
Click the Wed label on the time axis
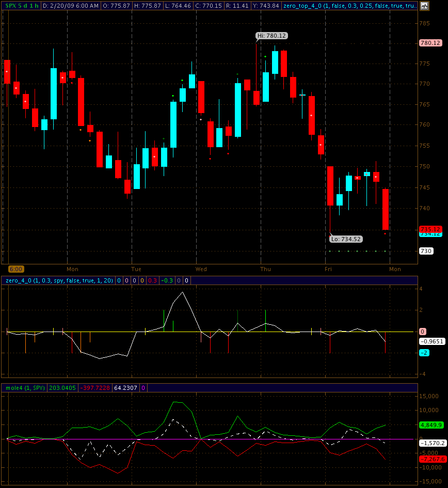point(201,269)
